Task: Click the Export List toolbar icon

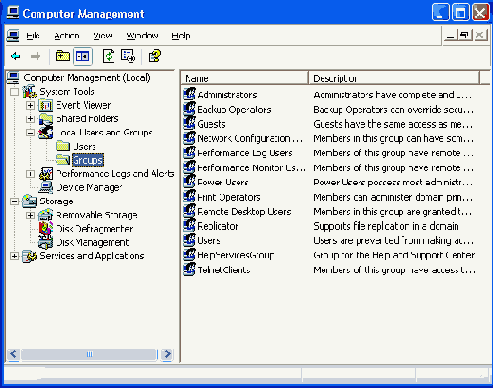Action: [128, 56]
